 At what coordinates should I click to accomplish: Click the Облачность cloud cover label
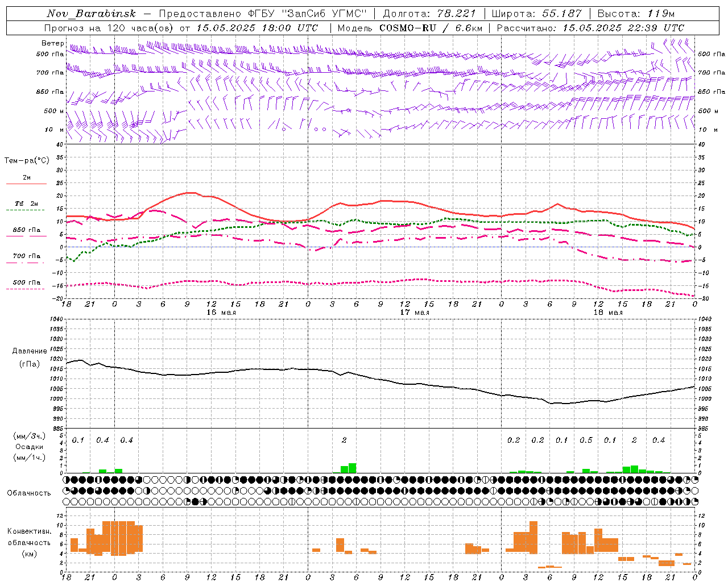[x=29, y=493]
